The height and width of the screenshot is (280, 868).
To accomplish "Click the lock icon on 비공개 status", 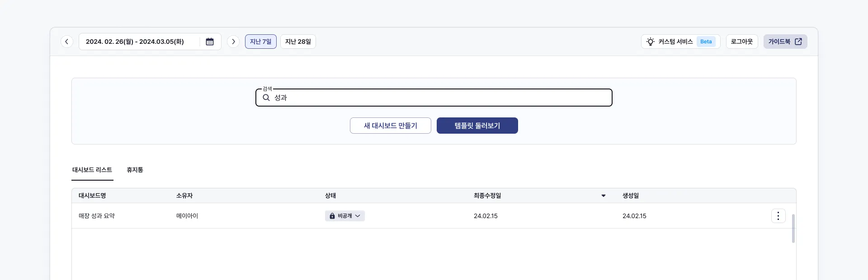I will point(332,216).
